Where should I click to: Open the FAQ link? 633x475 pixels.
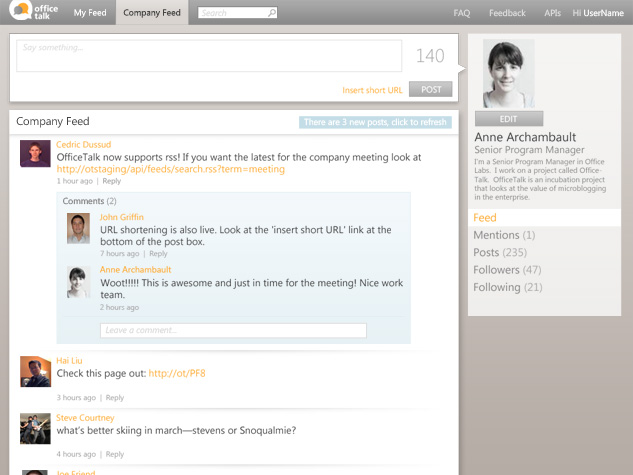[x=461, y=13]
